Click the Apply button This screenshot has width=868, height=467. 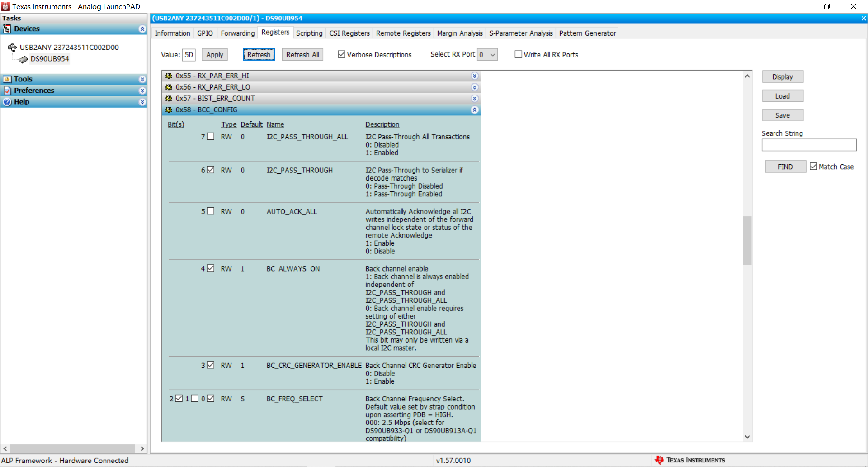click(x=215, y=55)
